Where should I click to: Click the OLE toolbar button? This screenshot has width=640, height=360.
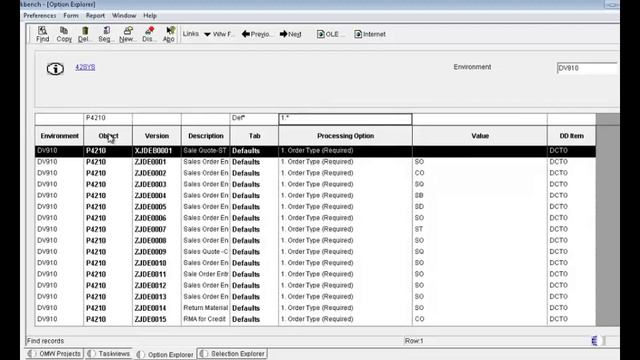[330, 34]
